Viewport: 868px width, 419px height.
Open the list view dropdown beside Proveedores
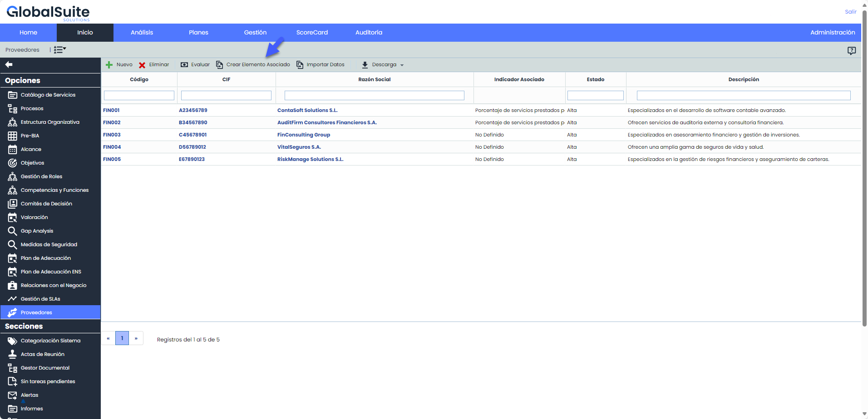click(59, 50)
